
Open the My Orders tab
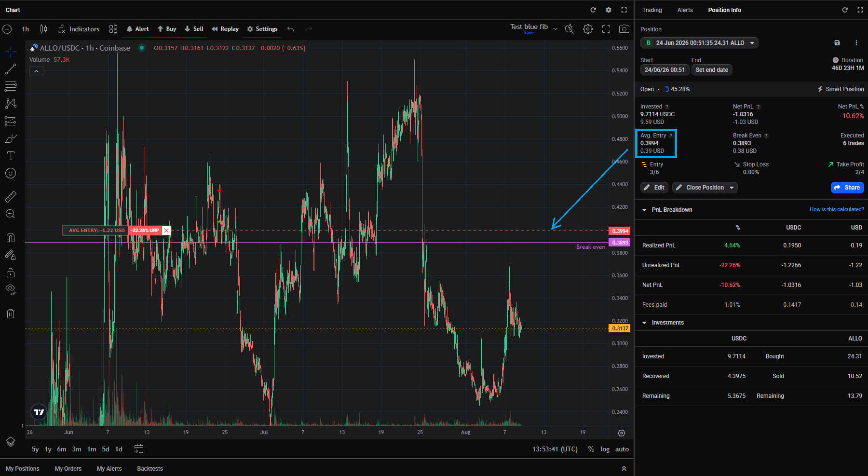[x=68, y=469]
